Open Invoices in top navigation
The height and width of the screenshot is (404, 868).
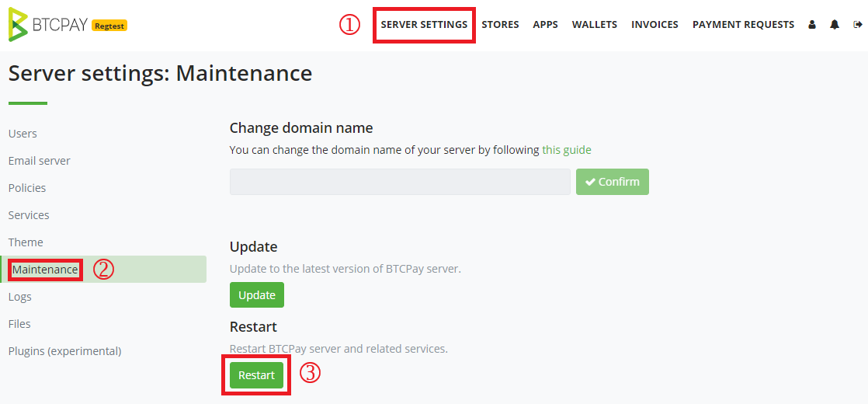pos(654,24)
